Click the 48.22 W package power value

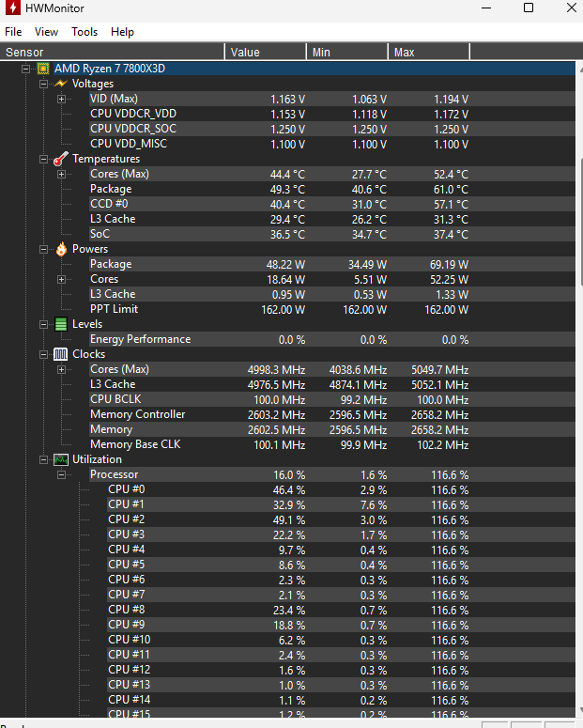click(285, 265)
